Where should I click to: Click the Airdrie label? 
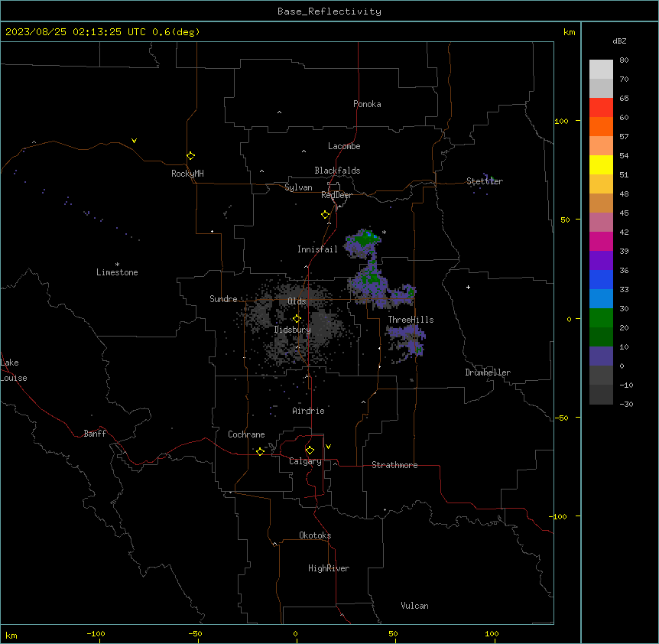(309, 411)
